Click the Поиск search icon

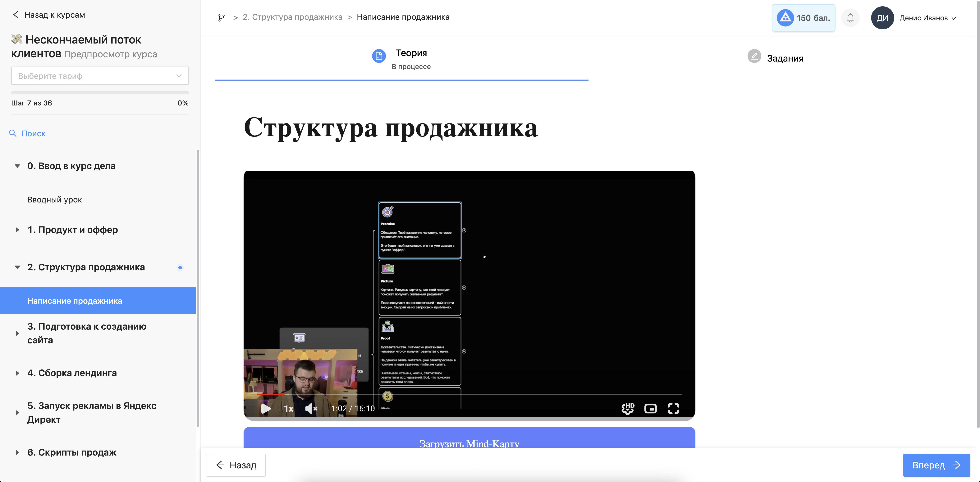click(x=13, y=133)
